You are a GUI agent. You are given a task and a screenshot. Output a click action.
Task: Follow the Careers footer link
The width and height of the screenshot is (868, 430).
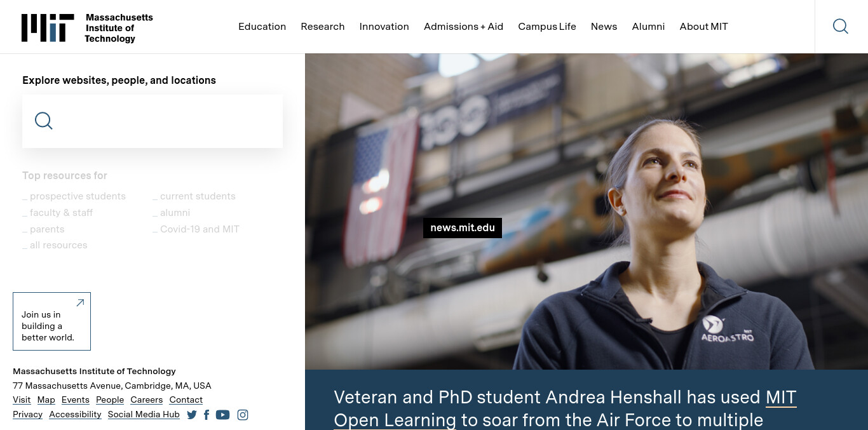[x=147, y=400]
